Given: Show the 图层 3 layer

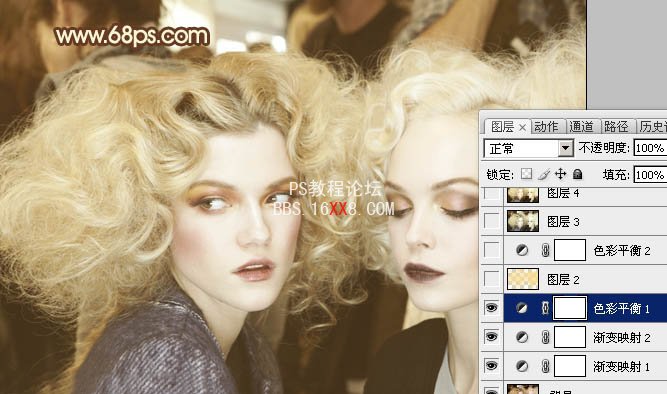Looking at the screenshot, I should 491,221.
